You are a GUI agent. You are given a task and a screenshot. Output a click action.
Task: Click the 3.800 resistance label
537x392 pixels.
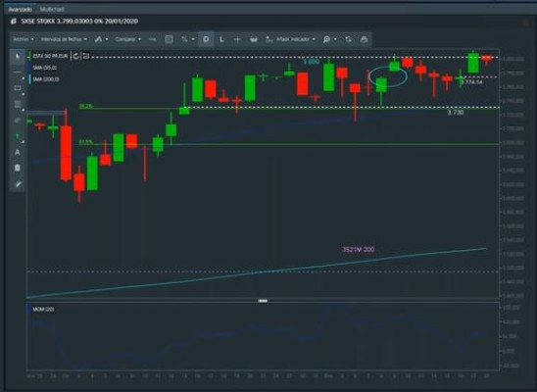click(312, 62)
